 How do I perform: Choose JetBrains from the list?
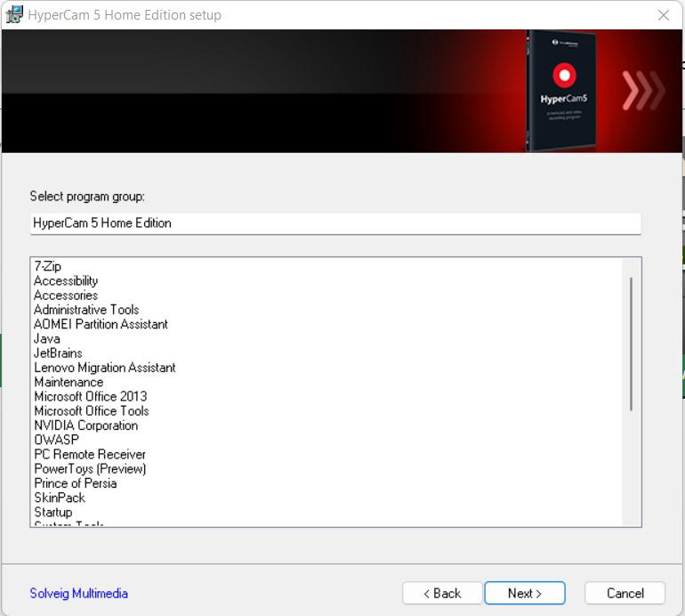(58, 353)
